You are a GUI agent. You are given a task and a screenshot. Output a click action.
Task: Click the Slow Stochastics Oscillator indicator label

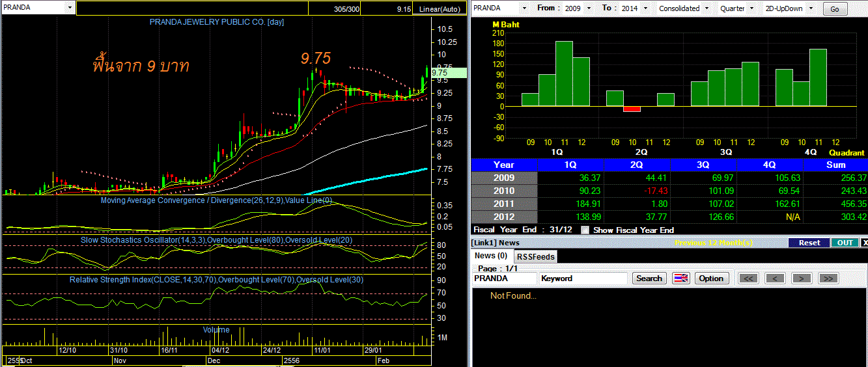pyautogui.click(x=216, y=240)
